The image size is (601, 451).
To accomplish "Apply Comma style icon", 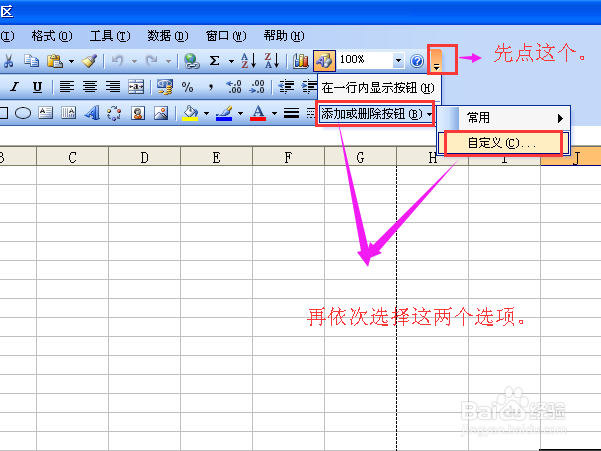I will coord(211,87).
